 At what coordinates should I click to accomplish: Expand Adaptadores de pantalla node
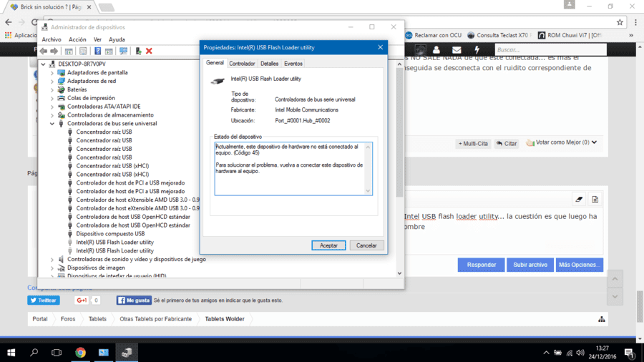[x=52, y=73]
